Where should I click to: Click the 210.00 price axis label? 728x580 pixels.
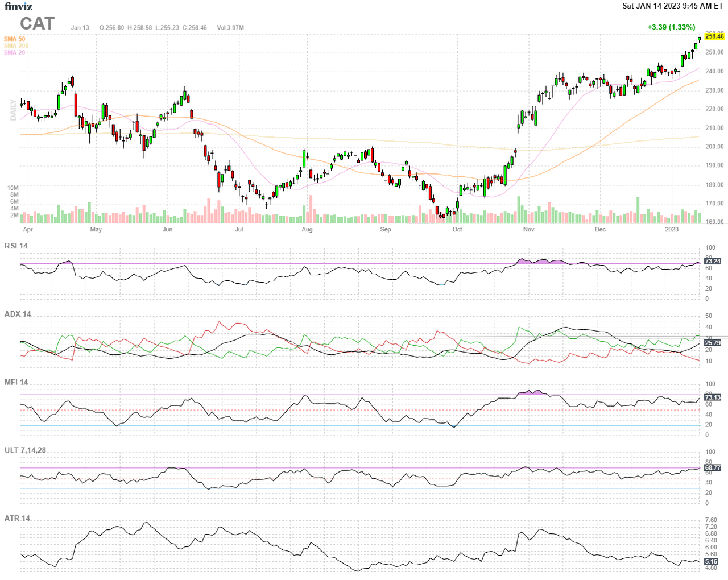[x=714, y=128]
